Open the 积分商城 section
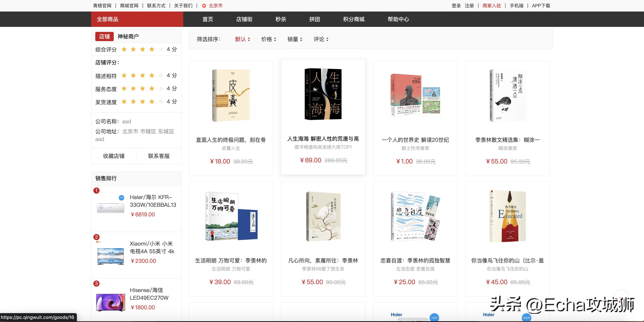Viewport: 644px width, 322px height. pyautogui.click(x=353, y=19)
